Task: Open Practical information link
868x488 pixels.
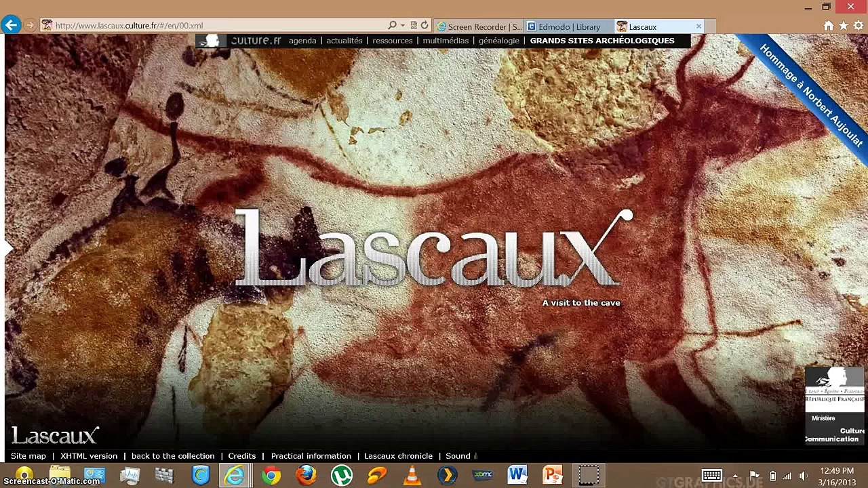Action: (x=311, y=456)
